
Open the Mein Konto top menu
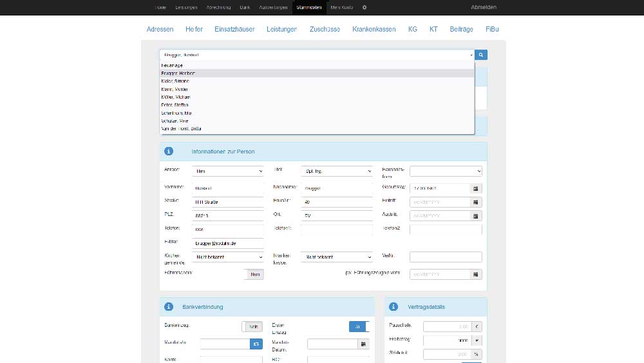[x=342, y=7]
